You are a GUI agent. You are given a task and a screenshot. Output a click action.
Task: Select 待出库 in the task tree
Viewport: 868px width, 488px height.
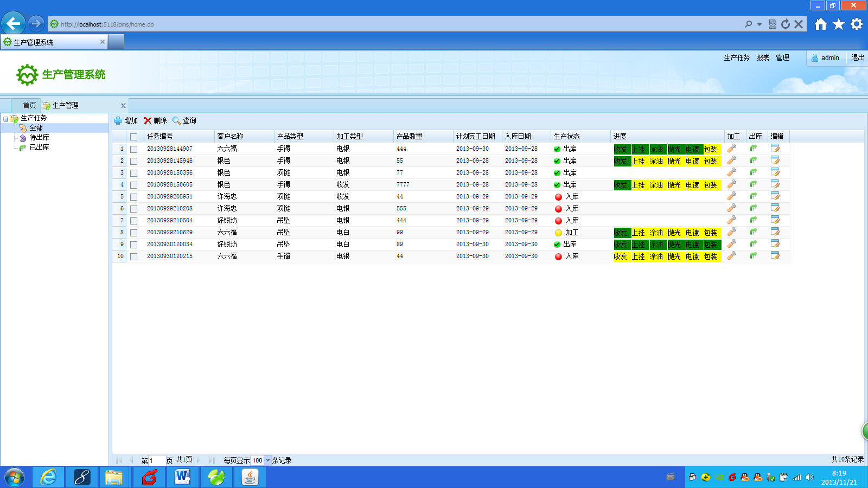[39, 138]
